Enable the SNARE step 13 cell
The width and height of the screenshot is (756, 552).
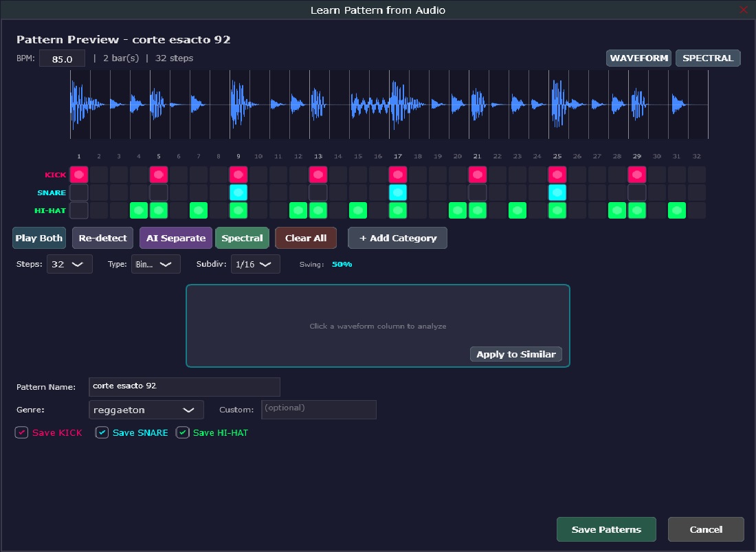pyautogui.click(x=318, y=192)
